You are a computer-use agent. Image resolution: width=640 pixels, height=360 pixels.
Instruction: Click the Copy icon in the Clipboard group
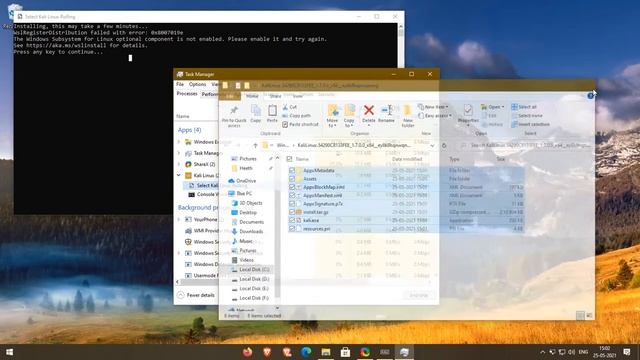[256, 113]
